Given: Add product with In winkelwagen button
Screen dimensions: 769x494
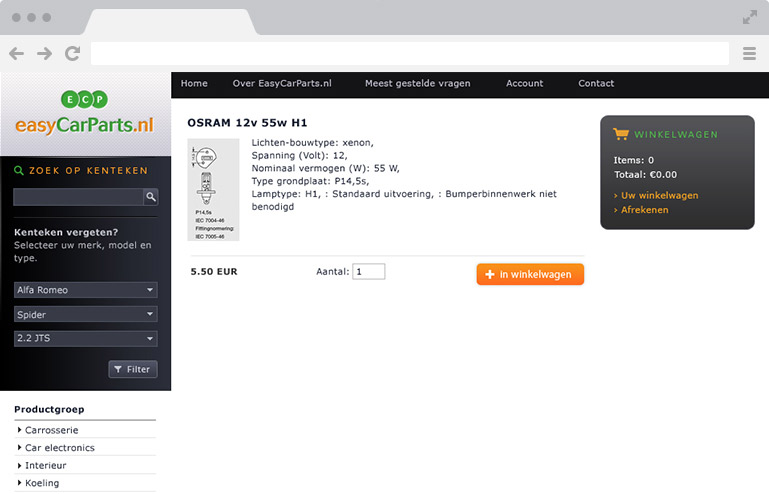Looking at the screenshot, I should point(530,274).
